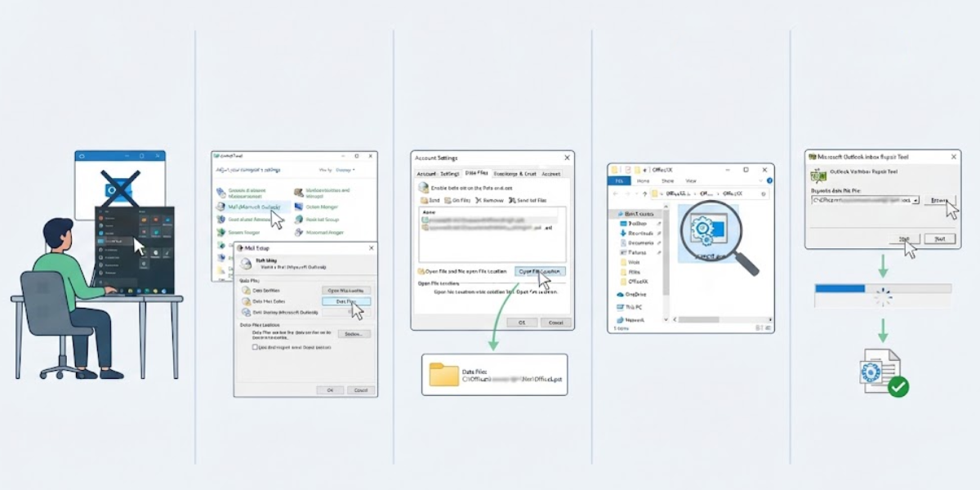The image size is (980, 490).
Task: Open the View tab in File Explorer
Action: point(691,180)
